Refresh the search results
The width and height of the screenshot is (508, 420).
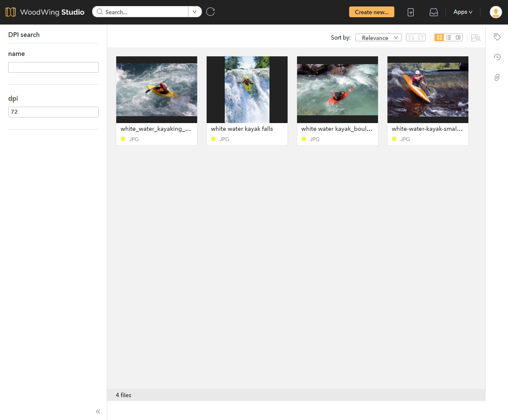pyautogui.click(x=211, y=12)
